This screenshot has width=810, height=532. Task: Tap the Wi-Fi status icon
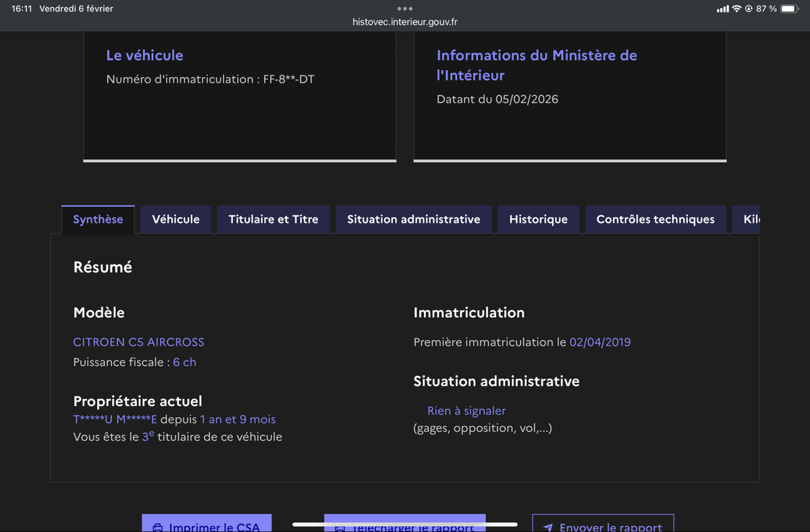[736, 9]
